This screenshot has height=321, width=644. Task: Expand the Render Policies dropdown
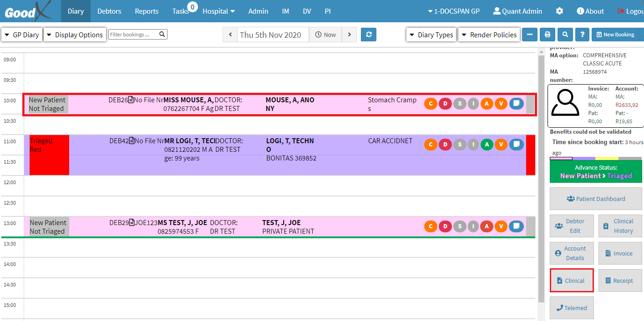tap(489, 35)
